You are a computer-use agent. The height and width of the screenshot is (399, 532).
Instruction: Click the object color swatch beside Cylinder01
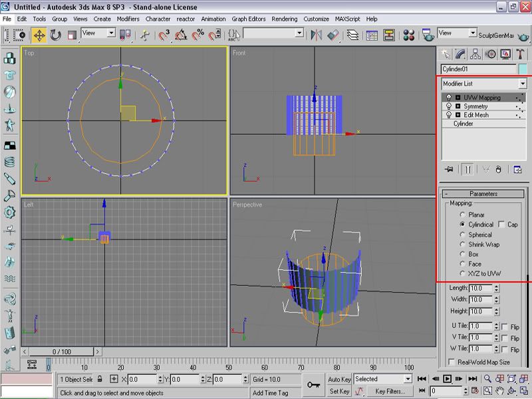[523, 69]
